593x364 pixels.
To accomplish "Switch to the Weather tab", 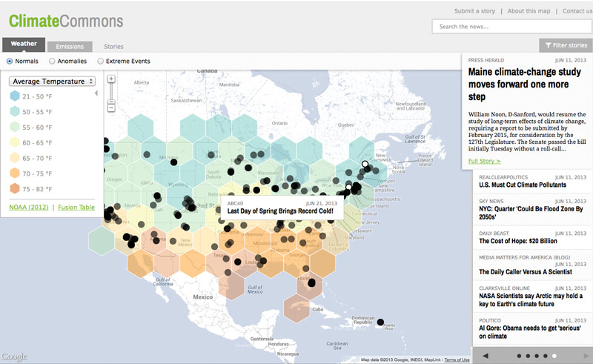I will tap(24, 44).
